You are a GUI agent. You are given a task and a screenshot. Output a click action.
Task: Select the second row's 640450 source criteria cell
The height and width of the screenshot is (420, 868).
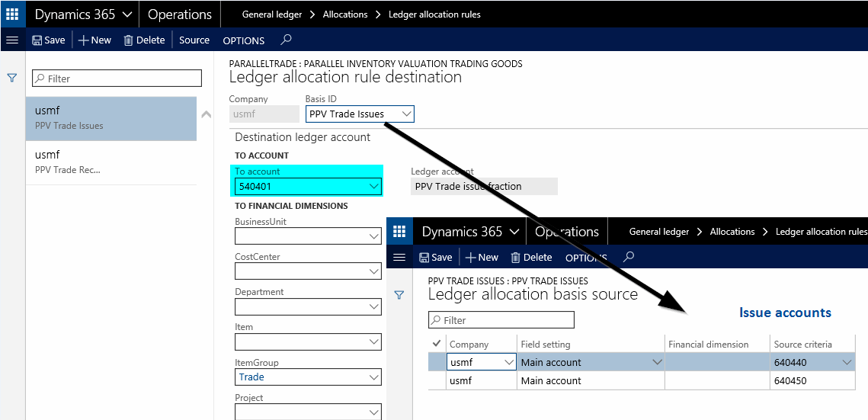tap(811, 380)
